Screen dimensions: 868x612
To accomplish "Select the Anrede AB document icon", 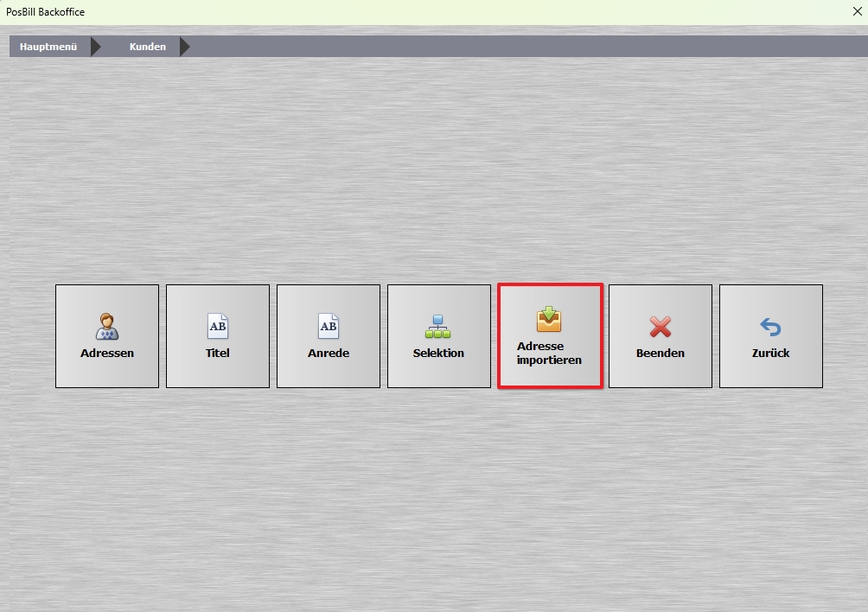I will 329,326.
